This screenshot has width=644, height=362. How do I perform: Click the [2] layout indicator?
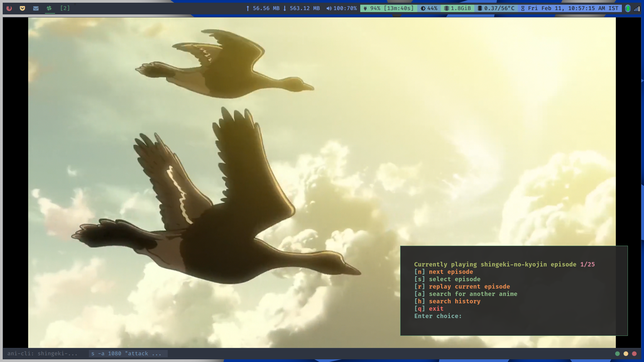point(65,8)
